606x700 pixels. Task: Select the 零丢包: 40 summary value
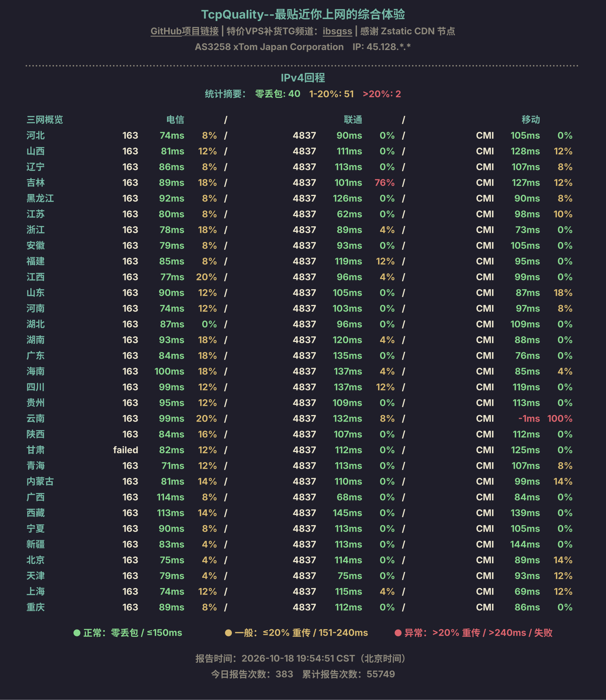point(278,94)
